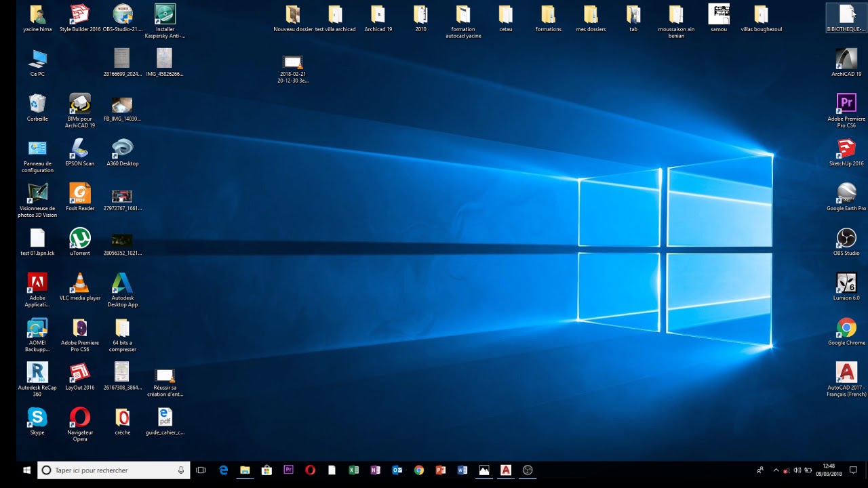The width and height of the screenshot is (868, 488).
Task: Open PowerPoint from the taskbar
Action: [x=440, y=470]
